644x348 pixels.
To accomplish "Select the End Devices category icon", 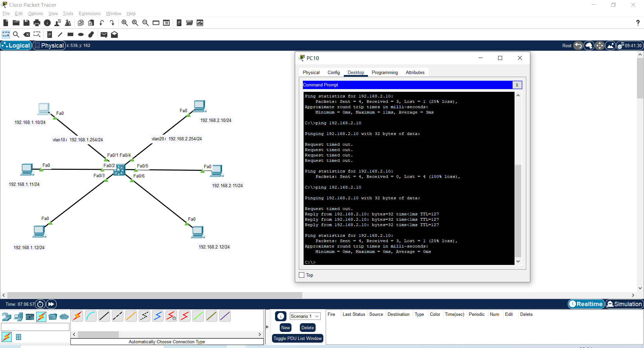I will tap(18, 317).
